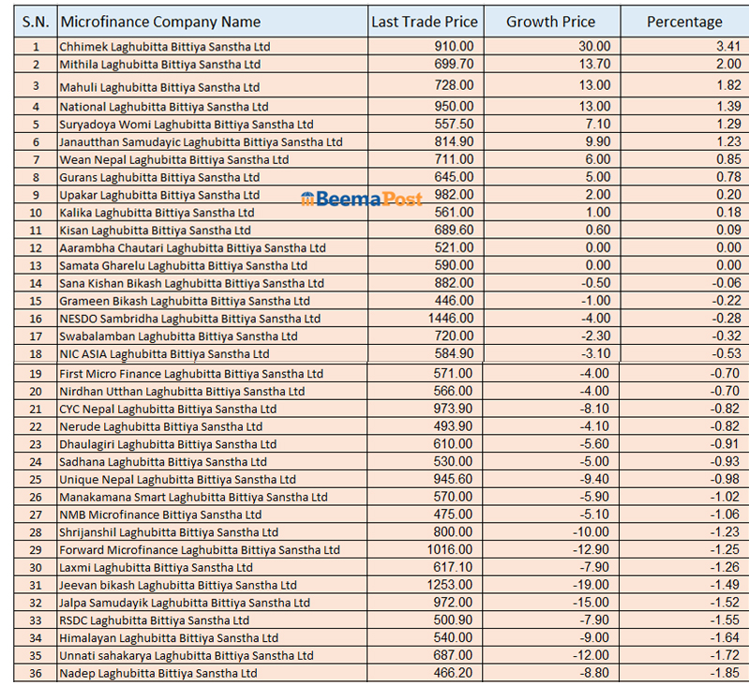Select NMB Microfinance Bittiya Sanstha Ltd
The height and width of the screenshot is (700, 749).
(159, 514)
